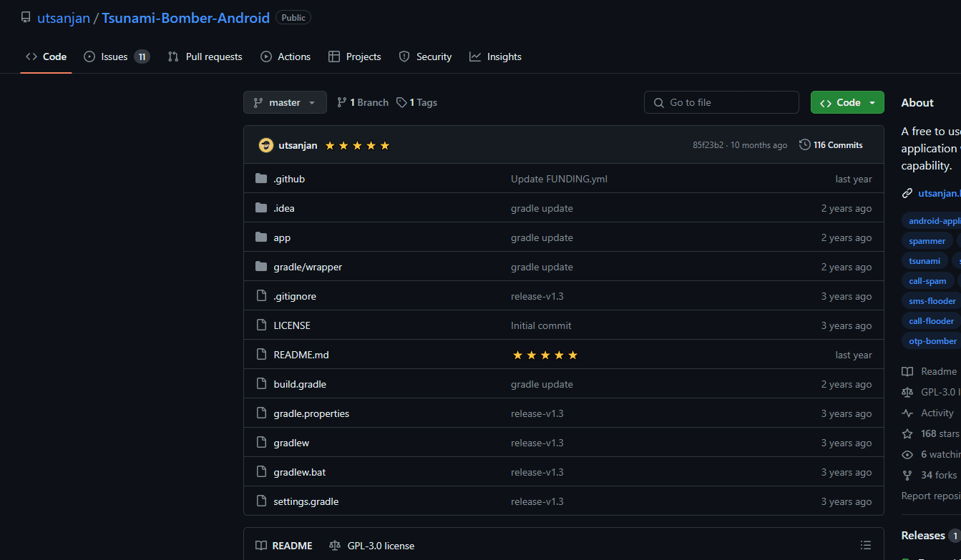
Task: Click the commit history clock icon
Action: click(x=805, y=145)
